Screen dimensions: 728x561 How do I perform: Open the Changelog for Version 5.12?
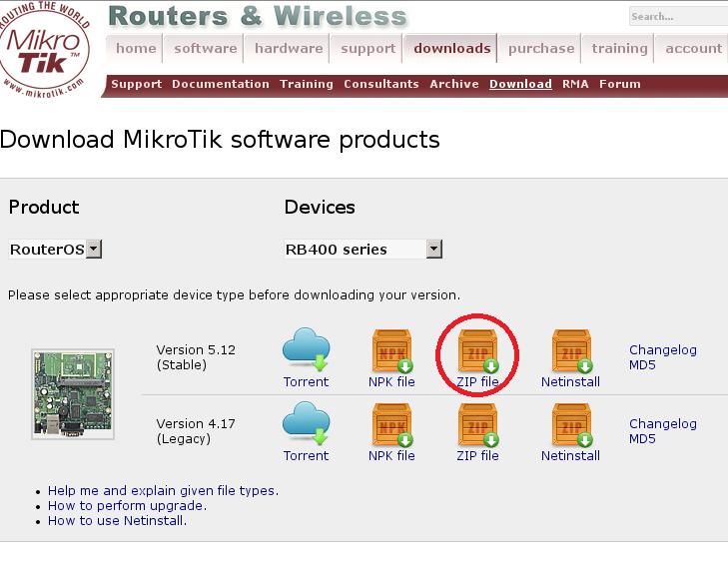coord(662,349)
